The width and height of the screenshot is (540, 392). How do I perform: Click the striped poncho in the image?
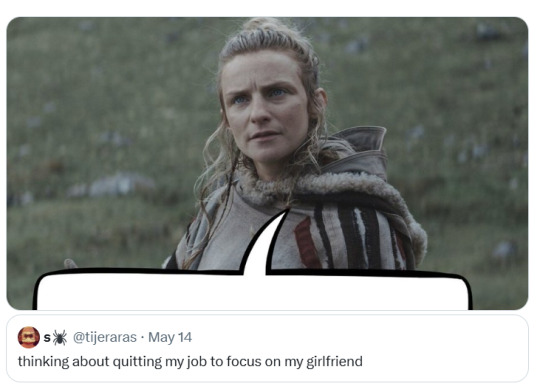[348, 238]
